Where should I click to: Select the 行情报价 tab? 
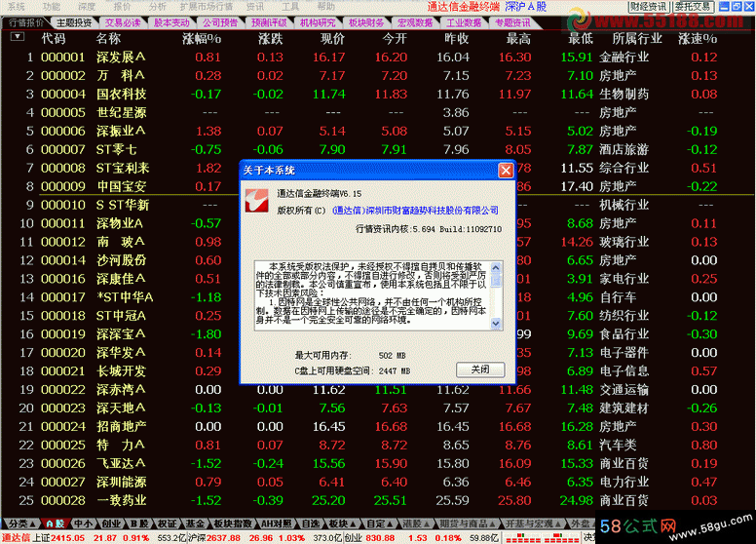25,22
